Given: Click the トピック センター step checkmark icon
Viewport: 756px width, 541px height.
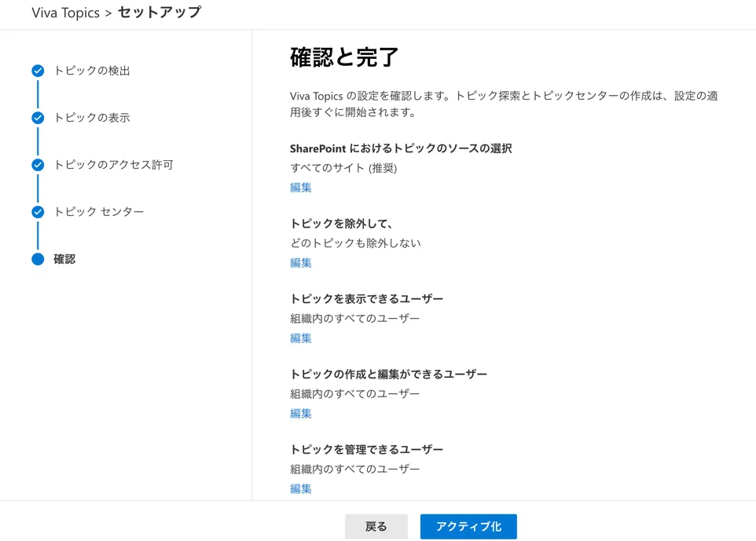Looking at the screenshot, I should coord(38,212).
